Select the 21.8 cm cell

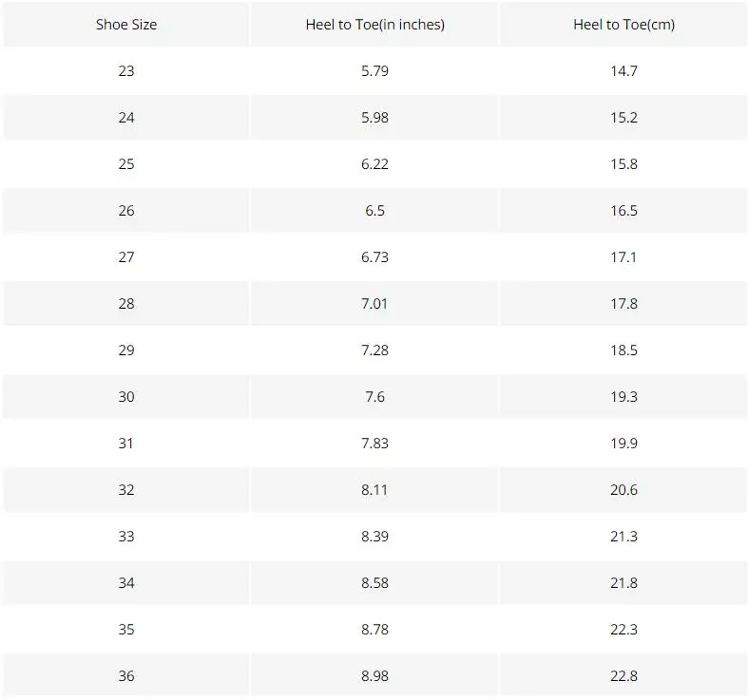click(x=623, y=583)
